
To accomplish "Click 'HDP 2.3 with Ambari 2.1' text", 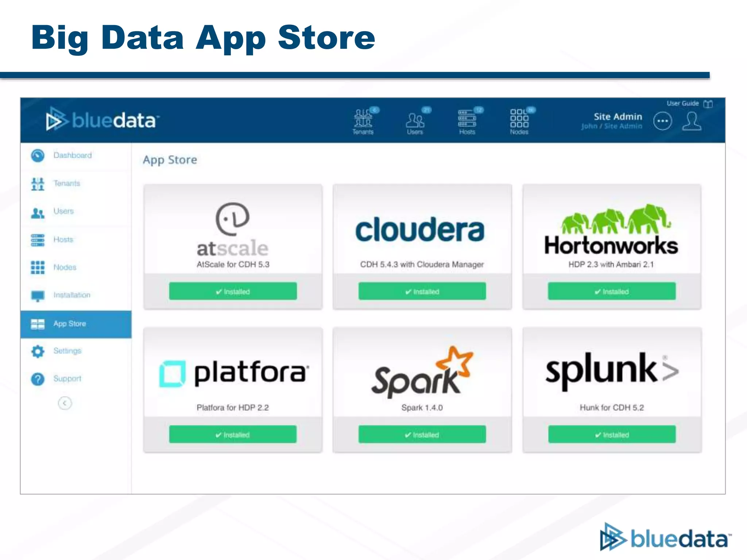I will pyautogui.click(x=611, y=264).
